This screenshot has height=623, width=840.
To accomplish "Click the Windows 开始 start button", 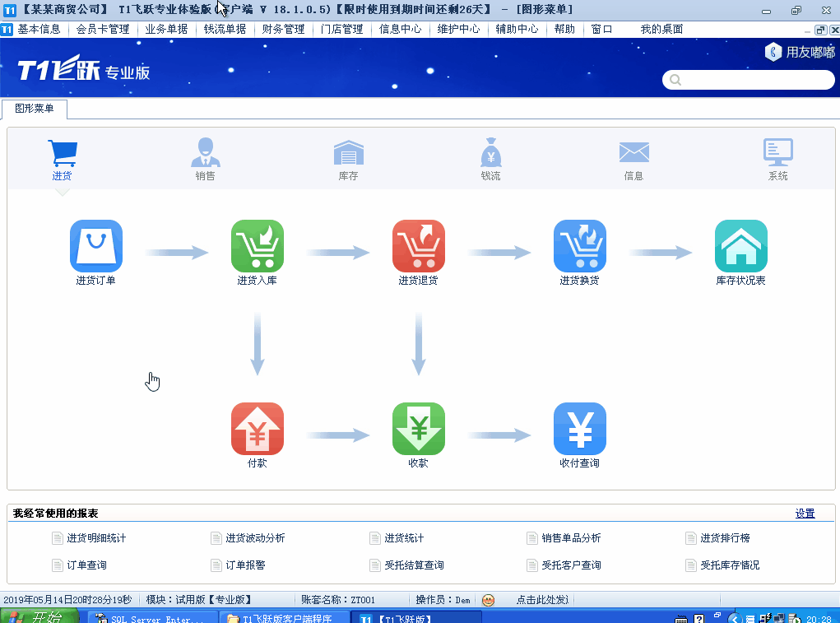I will coord(39,616).
